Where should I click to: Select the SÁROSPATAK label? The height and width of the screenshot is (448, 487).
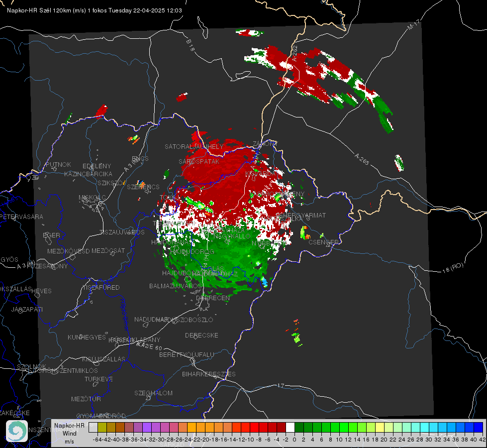[x=199, y=161]
